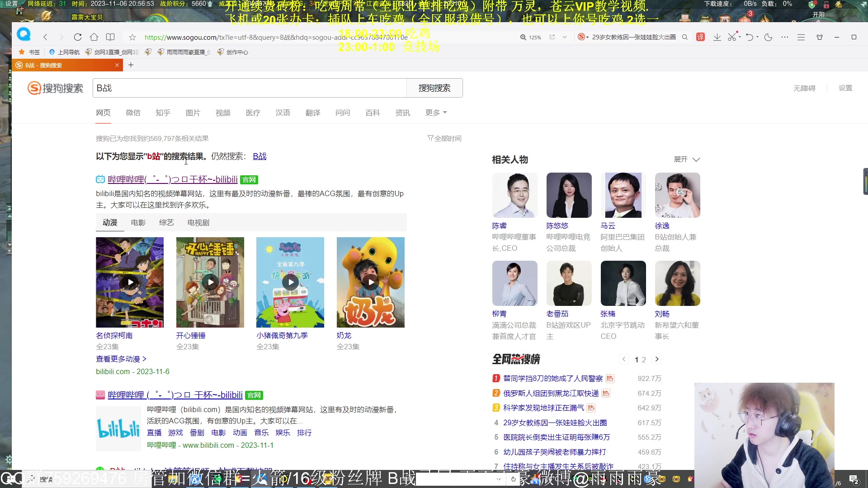Select the 电影 category tab
Screen dimensions: 868x488
click(138, 223)
